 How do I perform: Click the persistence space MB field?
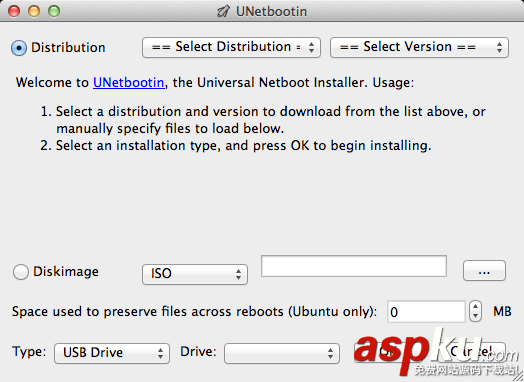pyautogui.click(x=426, y=311)
